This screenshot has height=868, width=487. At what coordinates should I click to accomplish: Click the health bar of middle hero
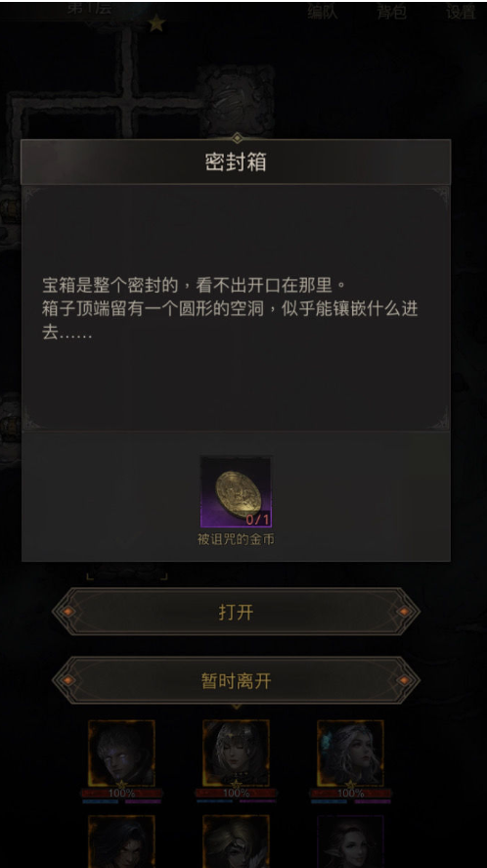pos(237,793)
